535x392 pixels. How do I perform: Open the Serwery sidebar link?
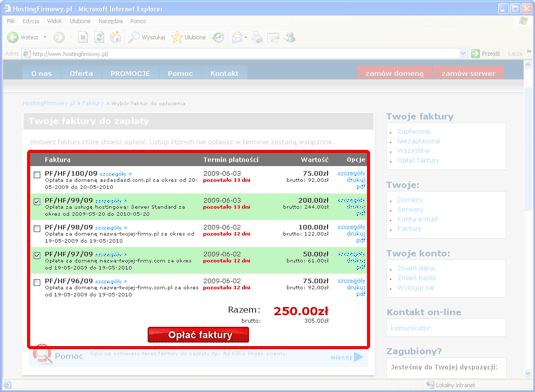[410, 209]
